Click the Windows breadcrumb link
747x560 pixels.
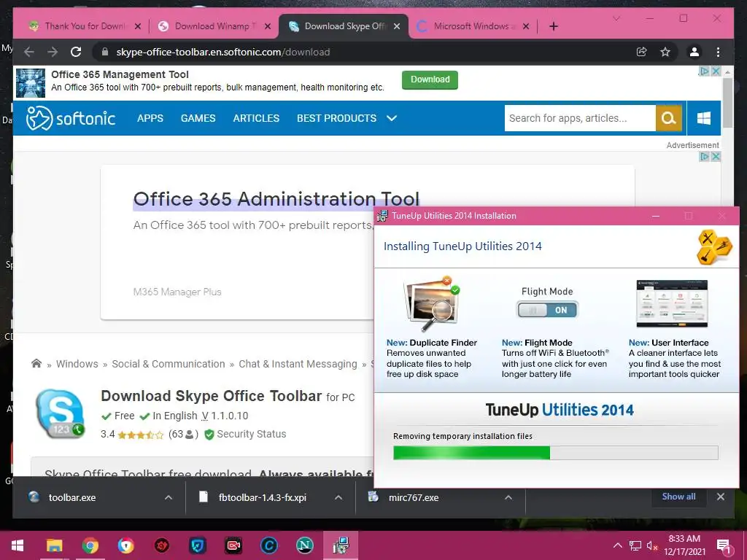(x=77, y=364)
